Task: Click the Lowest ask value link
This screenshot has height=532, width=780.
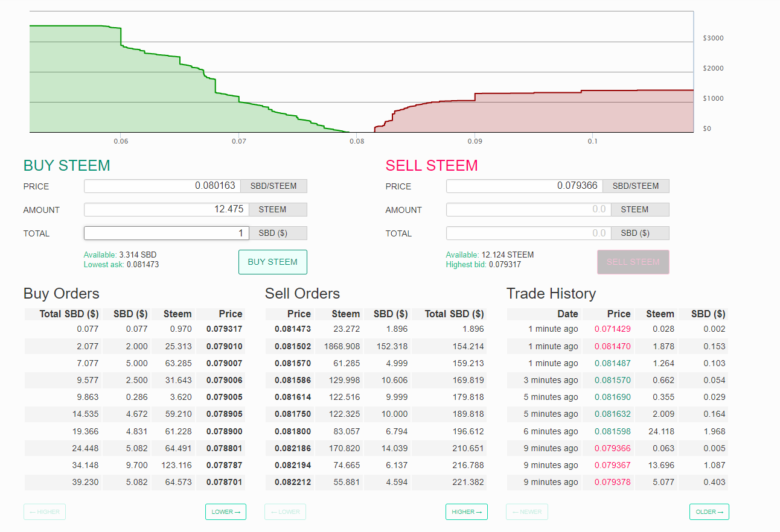Action: (x=142, y=264)
